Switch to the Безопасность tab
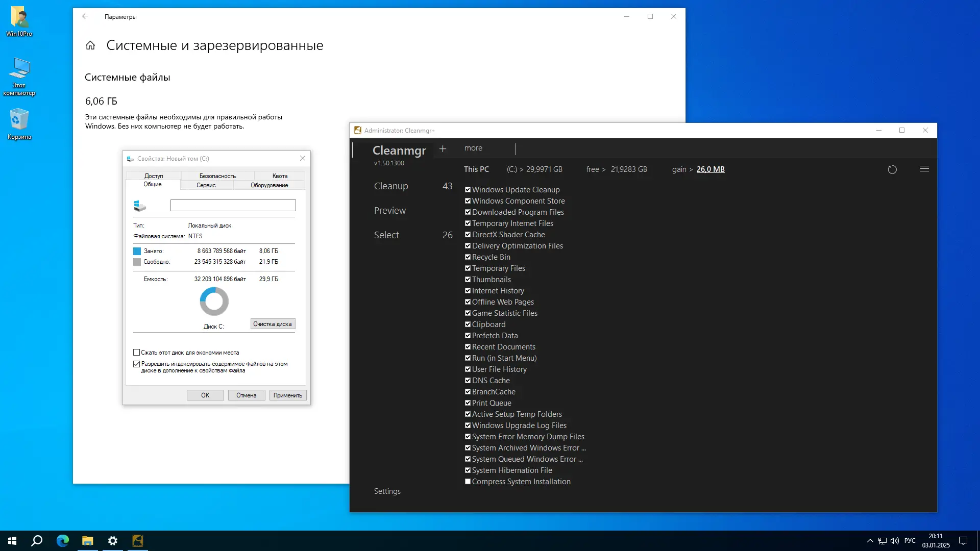This screenshot has width=980, height=551. (x=217, y=176)
